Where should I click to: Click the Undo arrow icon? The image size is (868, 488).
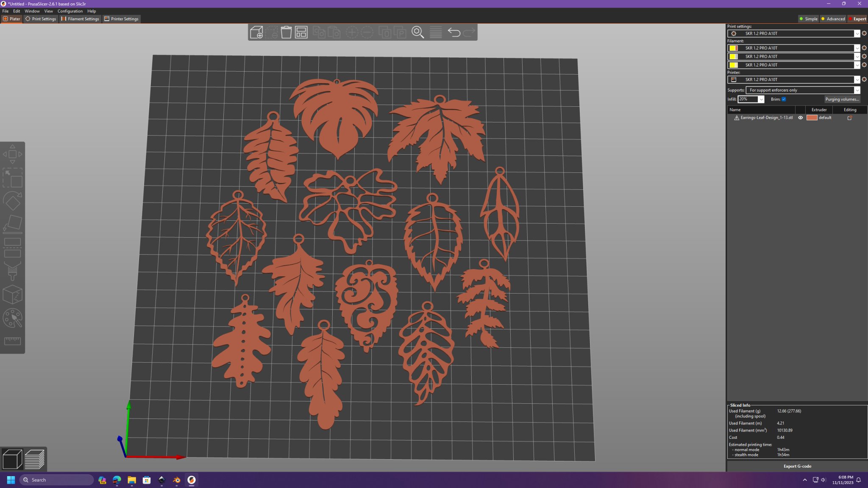tap(454, 32)
